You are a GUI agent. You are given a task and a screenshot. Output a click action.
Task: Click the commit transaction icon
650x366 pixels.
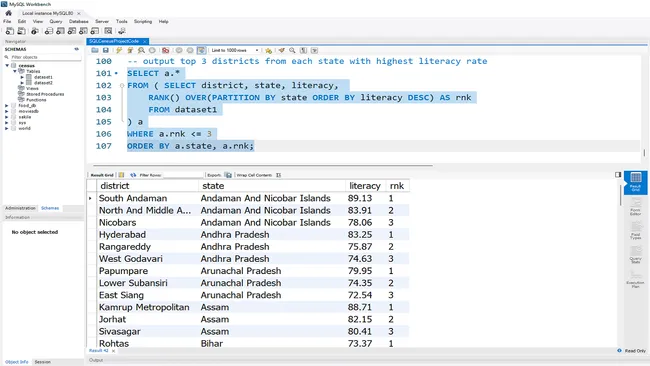coord(179,50)
